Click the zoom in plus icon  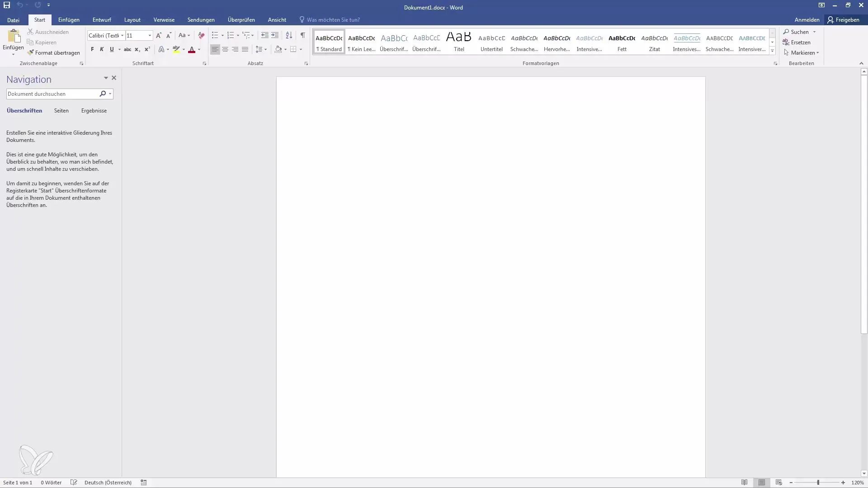pyautogui.click(x=843, y=483)
